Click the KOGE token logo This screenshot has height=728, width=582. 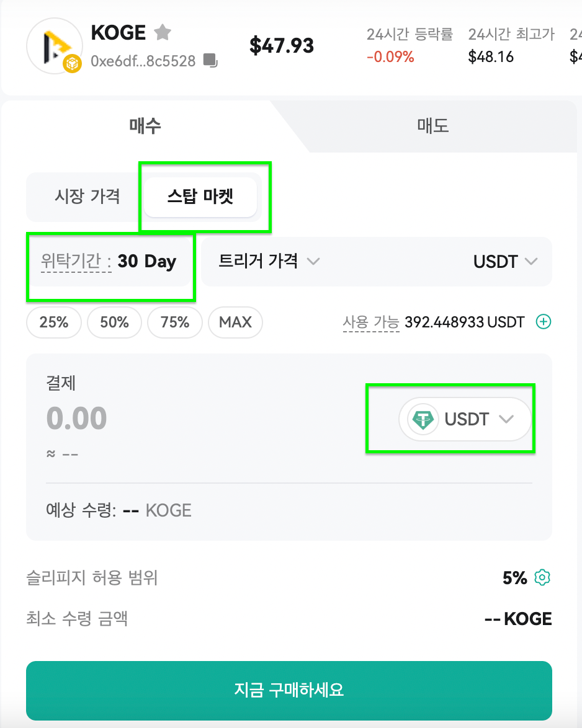click(54, 46)
